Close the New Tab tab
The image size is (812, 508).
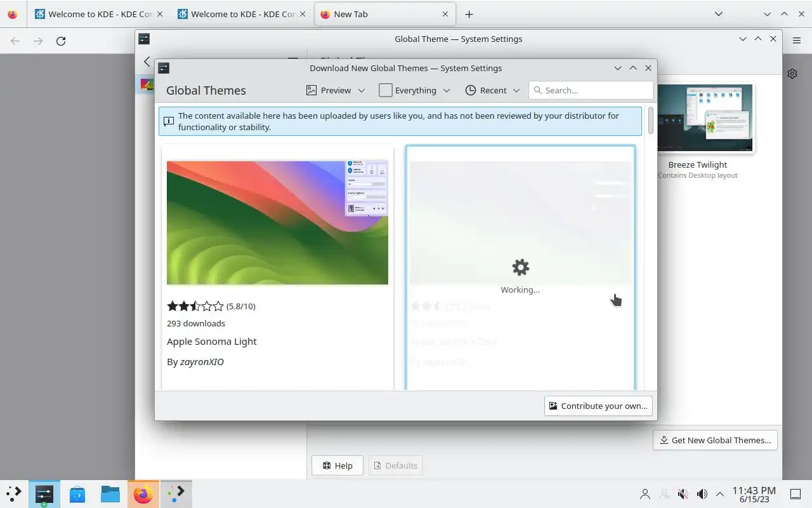(x=445, y=14)
